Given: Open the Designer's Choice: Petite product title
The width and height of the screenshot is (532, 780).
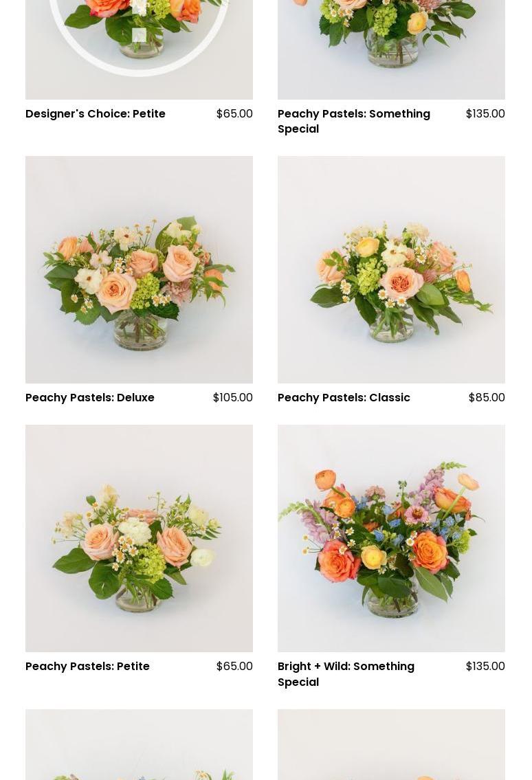Looking at the screenshot, I should point(95,114).
